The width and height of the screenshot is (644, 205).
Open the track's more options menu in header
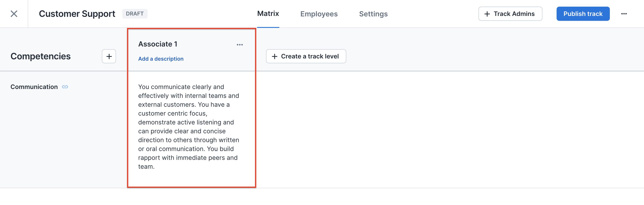pyautogui.click(x=624, y=14)
